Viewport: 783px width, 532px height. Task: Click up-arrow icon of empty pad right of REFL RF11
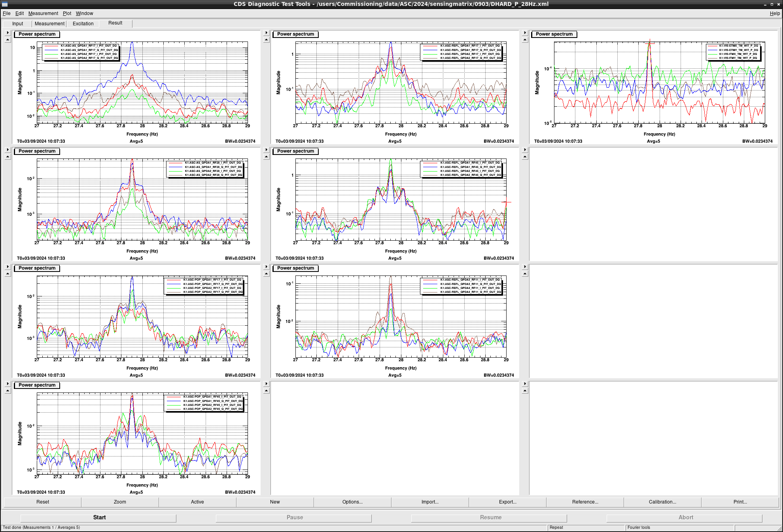pyautogui.click(x=525, y=274)
